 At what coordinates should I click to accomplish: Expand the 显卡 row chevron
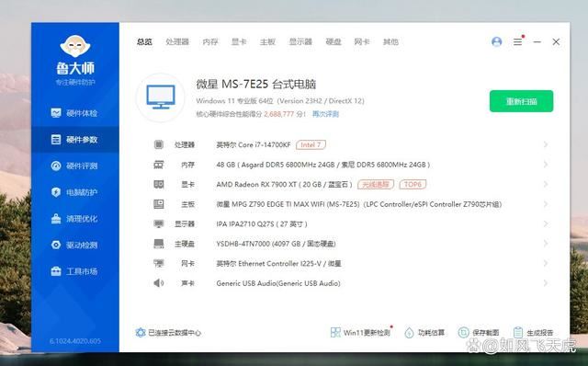tap(546, 184)
